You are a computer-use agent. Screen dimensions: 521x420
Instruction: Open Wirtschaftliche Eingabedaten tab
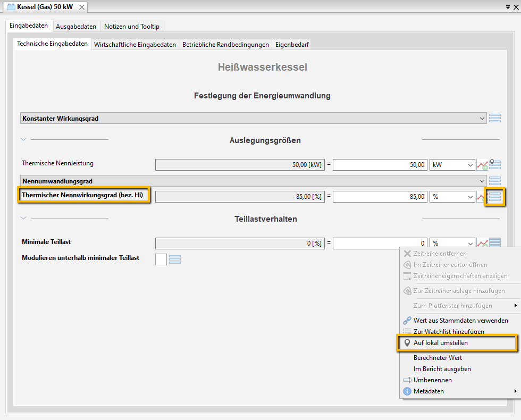pos(135,45)
